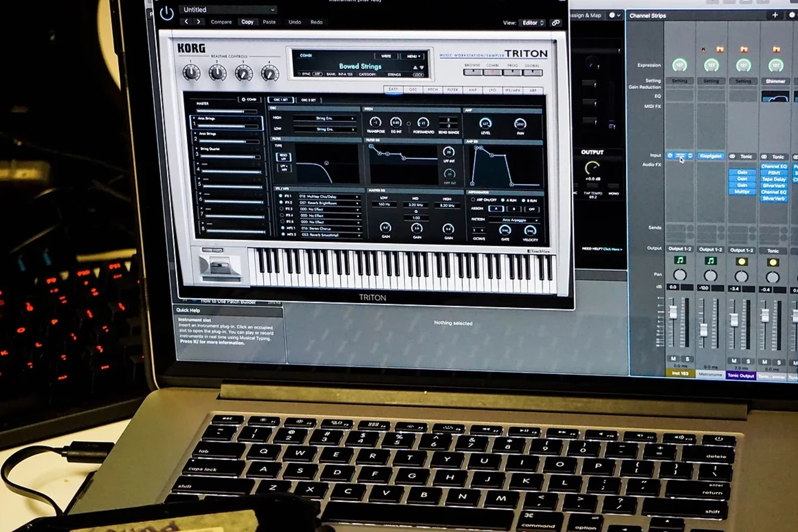Adjust Realtime Controls knob 3
This screenshot has width=798, height=532.
[x=244, y=73]
